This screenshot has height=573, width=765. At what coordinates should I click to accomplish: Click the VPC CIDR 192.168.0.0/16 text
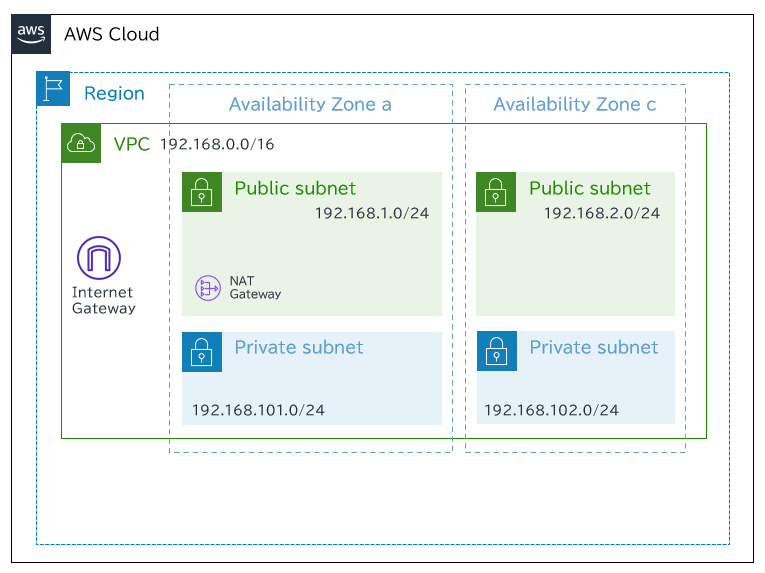tap(217, 144)
